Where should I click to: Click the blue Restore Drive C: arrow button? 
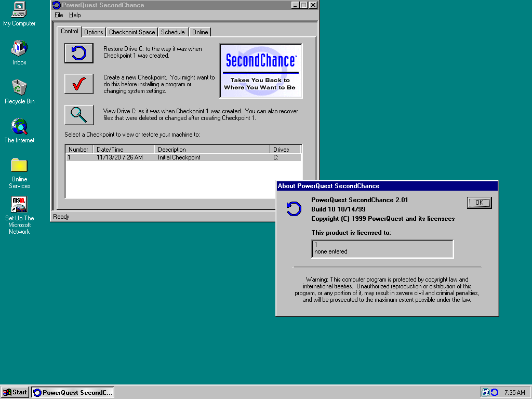[79, 53]
